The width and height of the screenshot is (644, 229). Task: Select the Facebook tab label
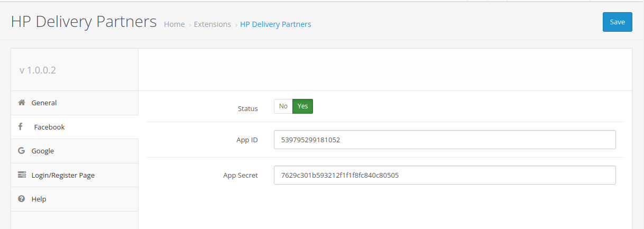(x=49, y=127)
